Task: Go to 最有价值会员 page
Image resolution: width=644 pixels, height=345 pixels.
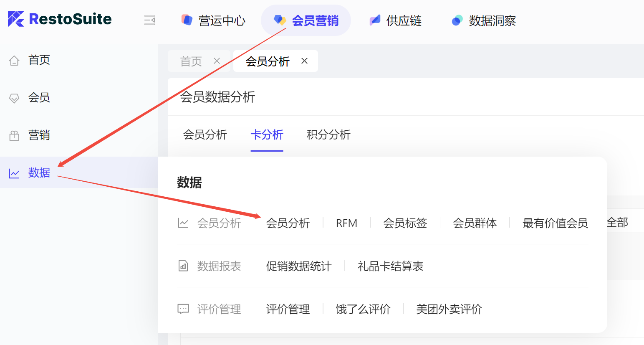Action: [x=555, y=223]
